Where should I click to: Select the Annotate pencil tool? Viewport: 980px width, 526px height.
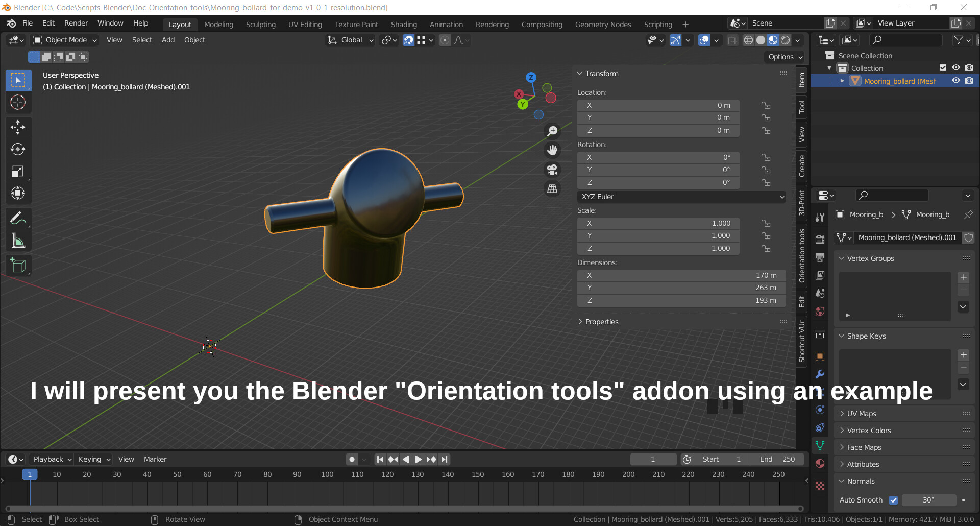pos(18,219)
